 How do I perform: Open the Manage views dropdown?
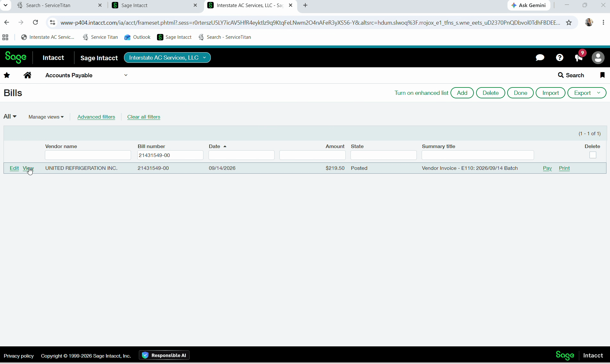[x=46, y=117]
